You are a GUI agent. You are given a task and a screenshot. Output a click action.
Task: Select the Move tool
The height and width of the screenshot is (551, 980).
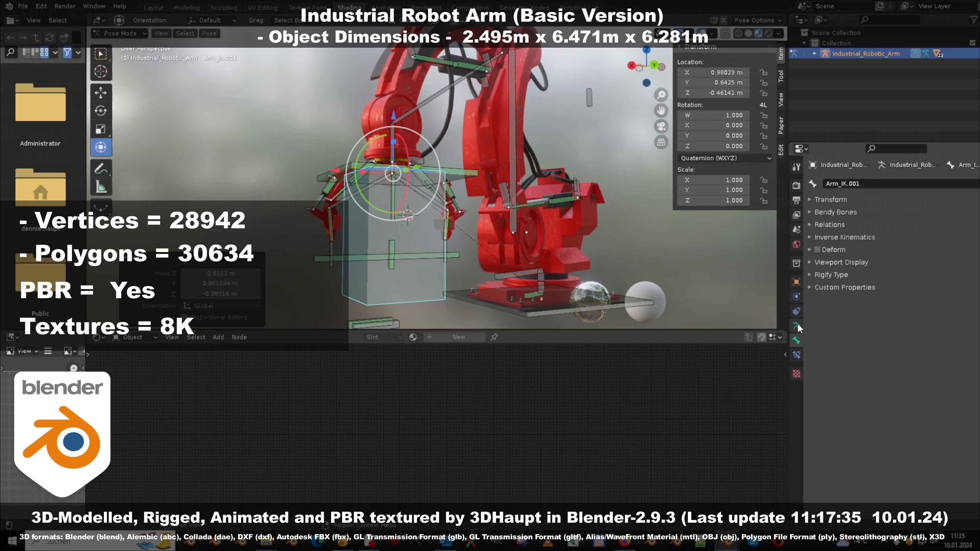tap(101, 92)
